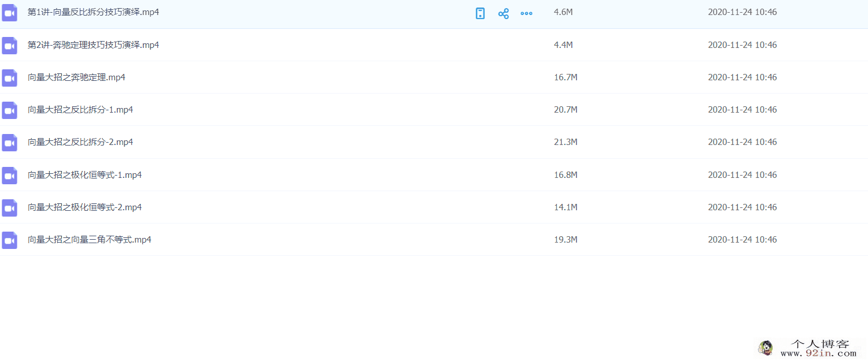
Task: Click the size value 16.7M
Action: (566, 77)
